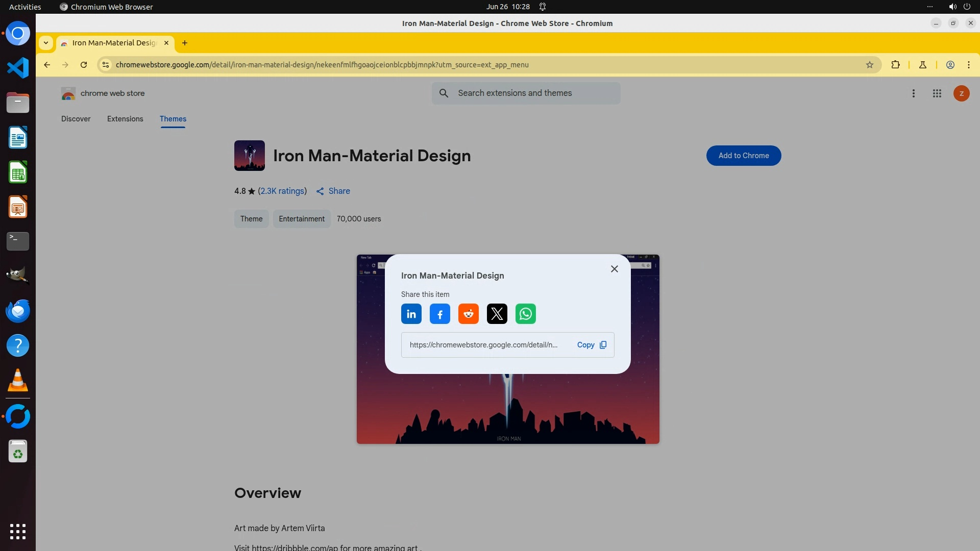Copy the share link

click(x=591, y=345)
